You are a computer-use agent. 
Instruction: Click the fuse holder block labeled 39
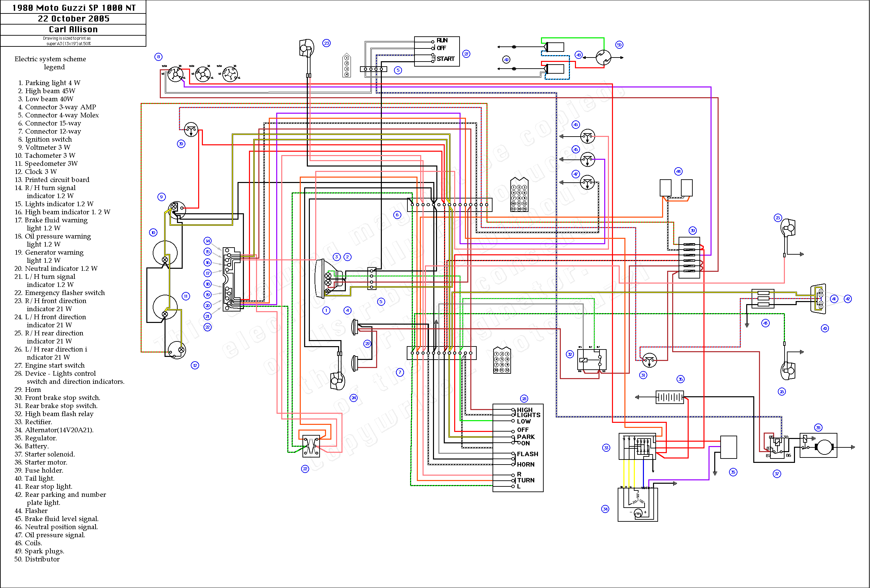click(x=689, y=258)
